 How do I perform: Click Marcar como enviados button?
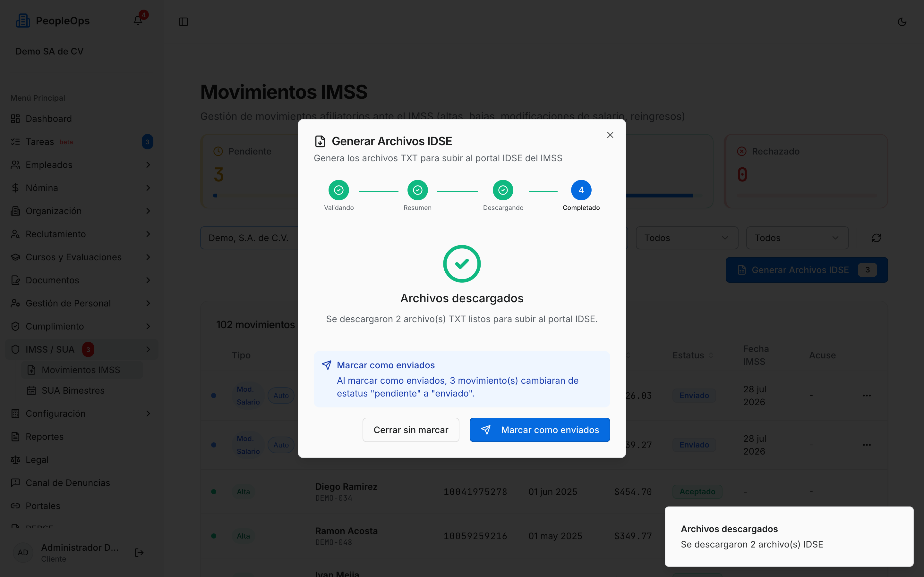coord(540,430)
